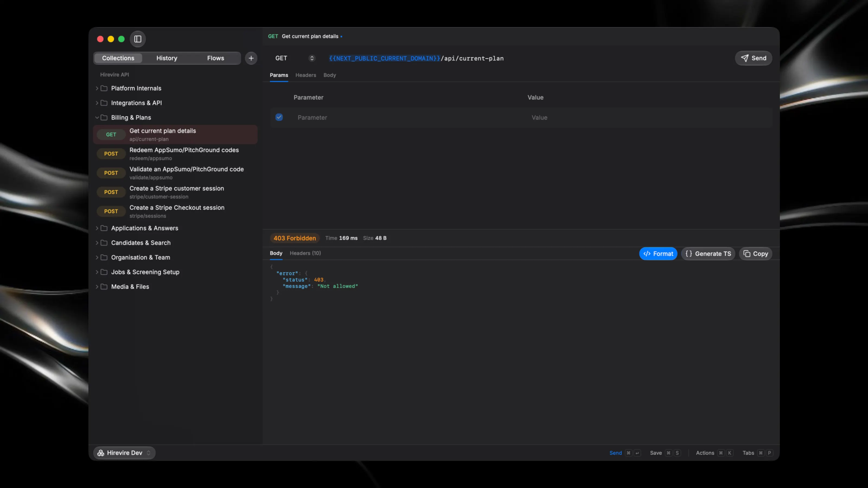Click the Hirevire API collection label
Image resolution: width=868 pixels, height=488 pixels.
pos(114,75)
